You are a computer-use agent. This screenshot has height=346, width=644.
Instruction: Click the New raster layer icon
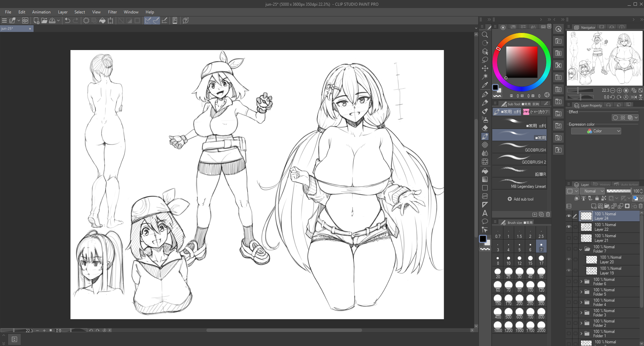[594, 206]
